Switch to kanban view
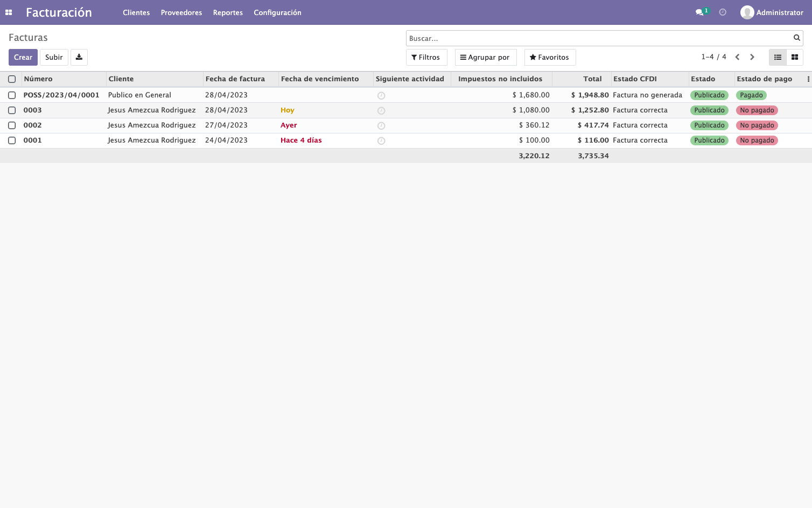This screenshot has width=812, height=508. 795,57
